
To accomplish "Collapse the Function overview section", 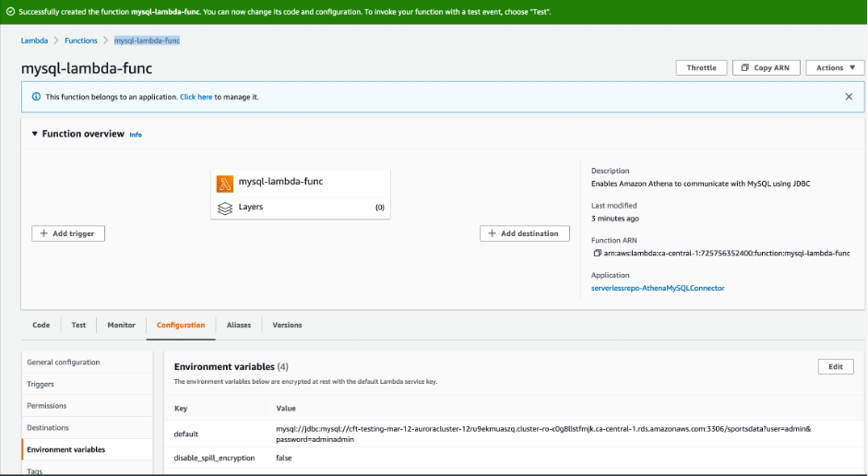I will pos(34,134).
